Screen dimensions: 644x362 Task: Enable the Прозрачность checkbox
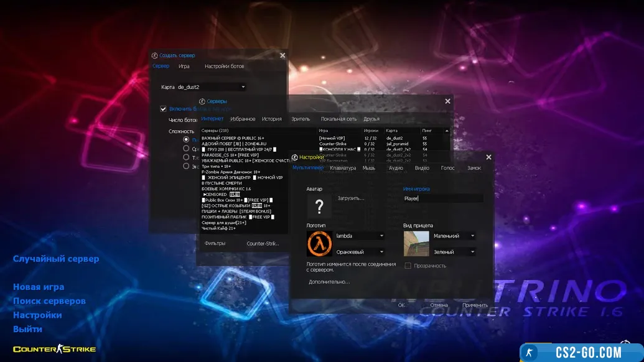pyautogui.click(x=408, y=266)
